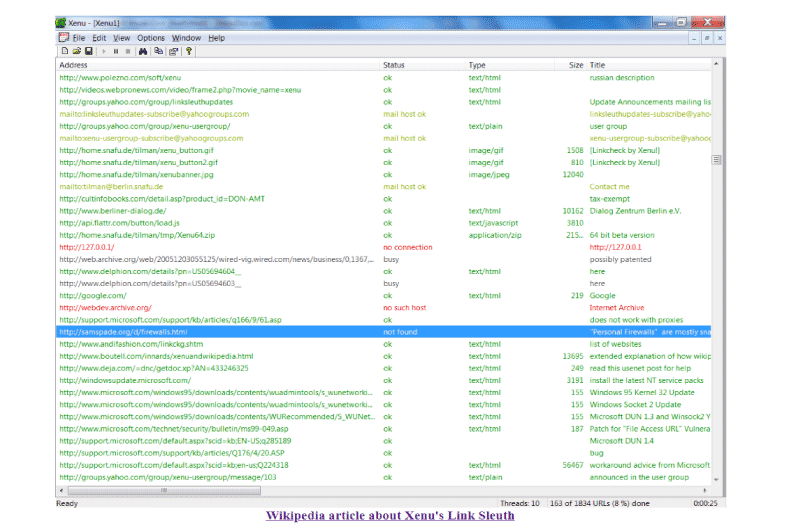The height and width of the screenshot is (530, 800).
Task: Select the www.berliner-dialog.de row
Action: [383, 211]
